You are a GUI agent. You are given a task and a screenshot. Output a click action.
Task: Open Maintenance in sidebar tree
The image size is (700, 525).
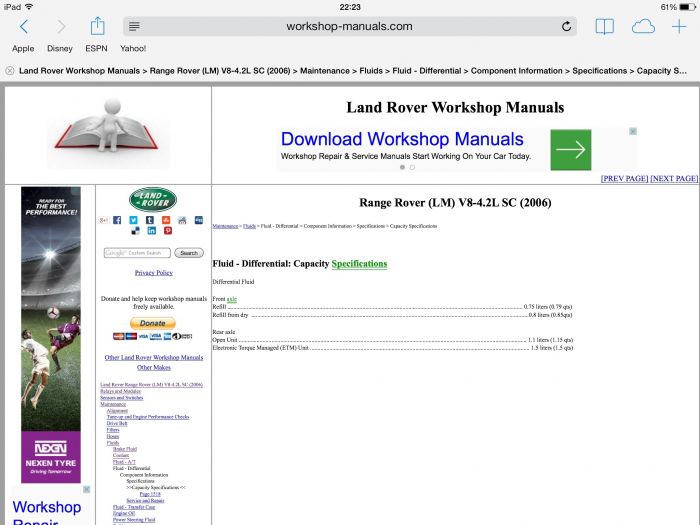point(113,404)
